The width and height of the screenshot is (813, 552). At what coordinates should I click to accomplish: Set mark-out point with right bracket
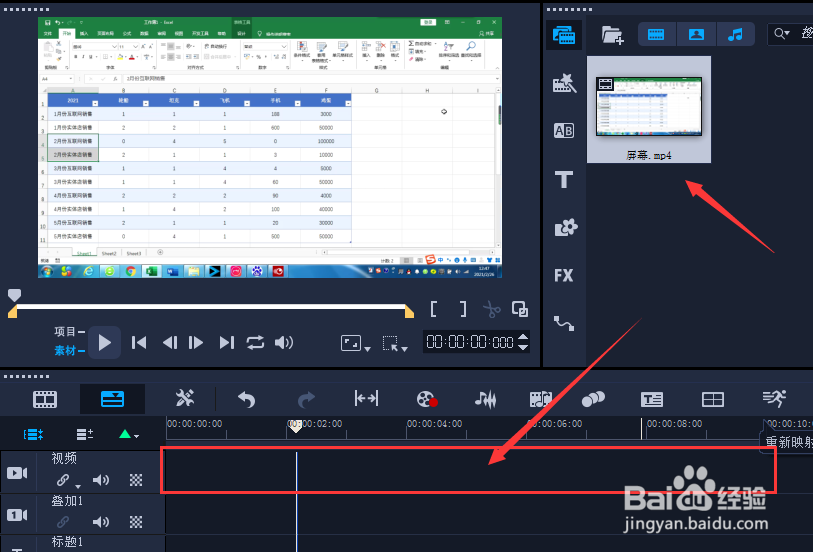[x=462, y=309]
